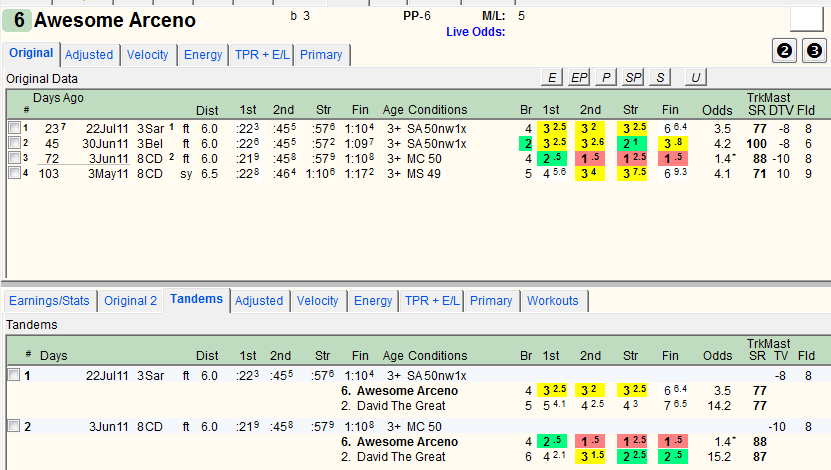Click the SP running style filter button
Image resolution: width=831 pixels, height=470 pixels.
tap(633, 77)
